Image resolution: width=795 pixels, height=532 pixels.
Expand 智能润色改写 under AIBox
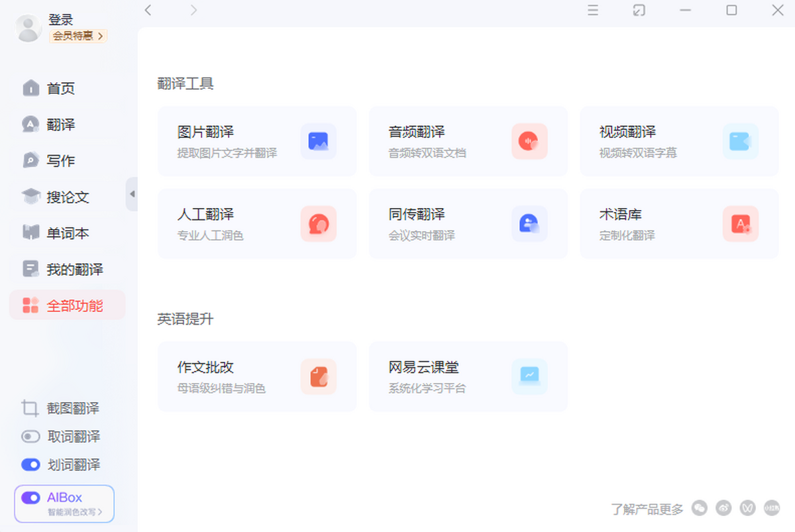click(75, 512)
